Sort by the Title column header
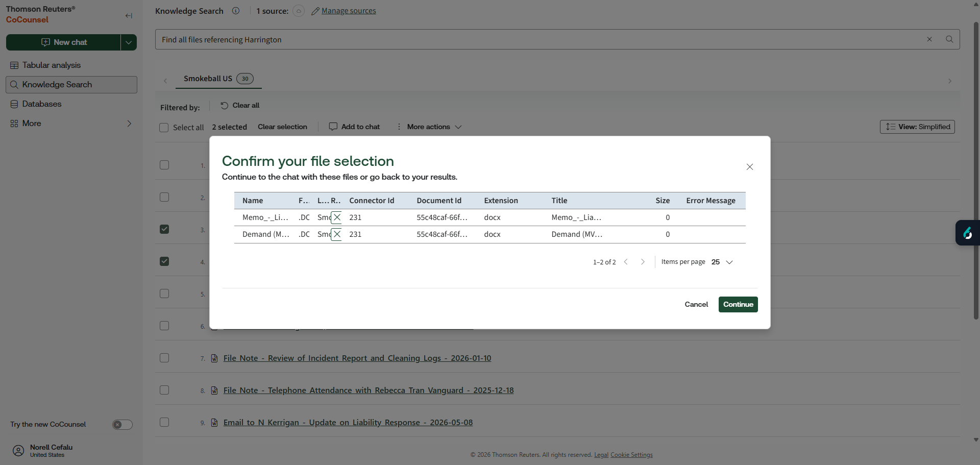This screenshot has width=980, height=465. point(559,201)
